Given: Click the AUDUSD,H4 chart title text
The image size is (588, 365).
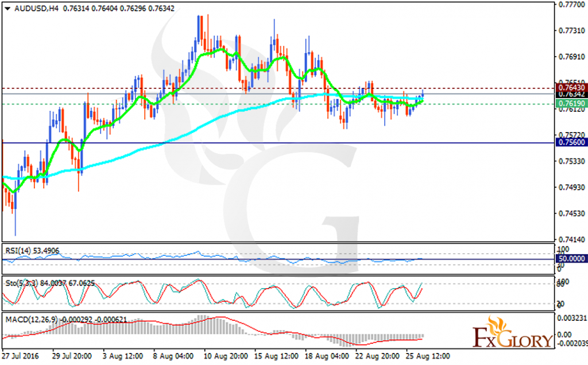Looking at the screenshot, I should 36,8.
